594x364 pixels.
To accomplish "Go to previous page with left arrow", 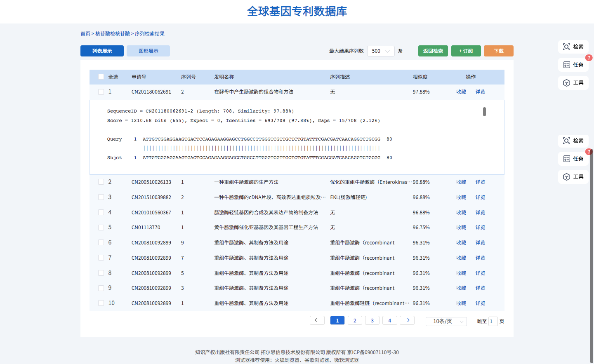I will point(317,321).
